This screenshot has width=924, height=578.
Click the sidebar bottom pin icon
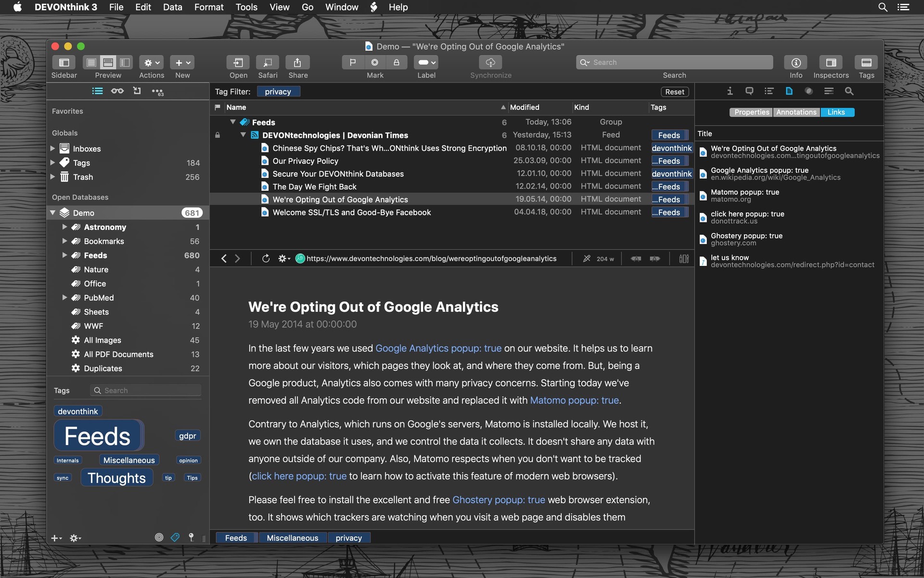pos(191,537)
